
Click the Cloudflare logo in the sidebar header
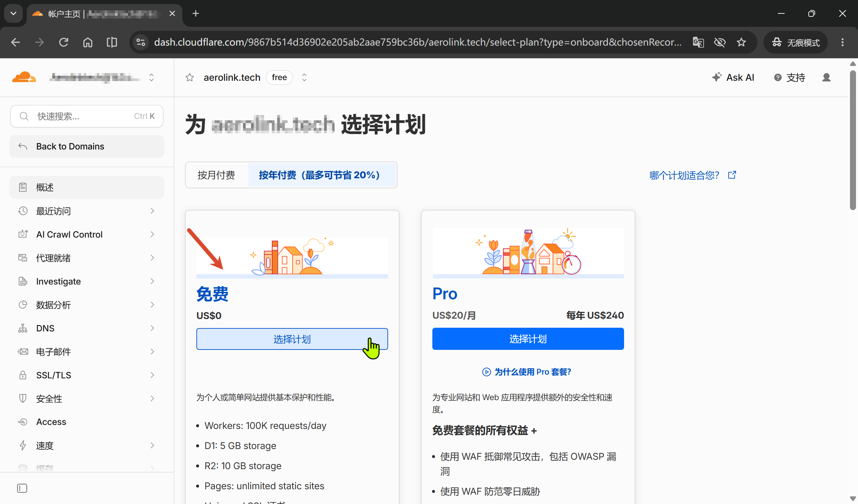(24, 77)
